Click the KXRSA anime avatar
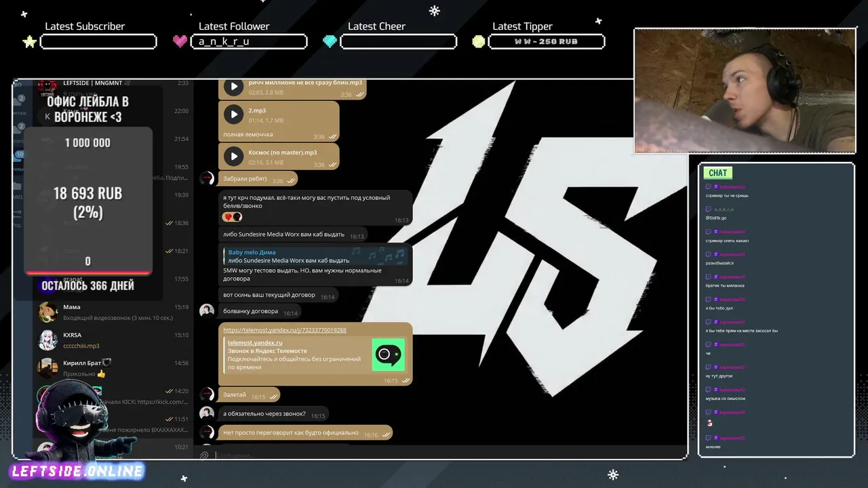 [x=48, y=340]
